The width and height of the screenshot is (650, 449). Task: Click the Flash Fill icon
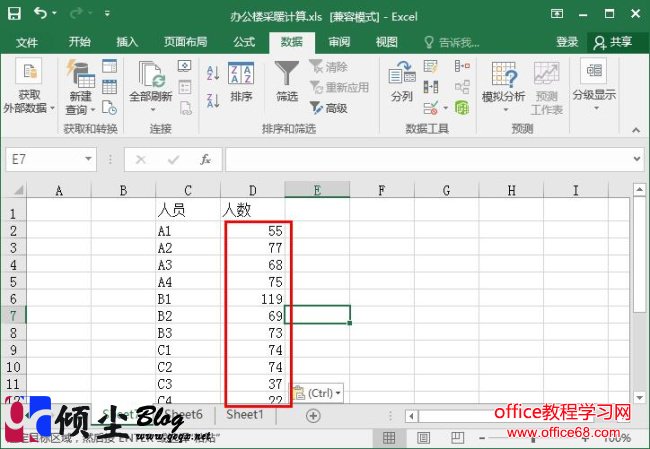(x=431, y=66)
